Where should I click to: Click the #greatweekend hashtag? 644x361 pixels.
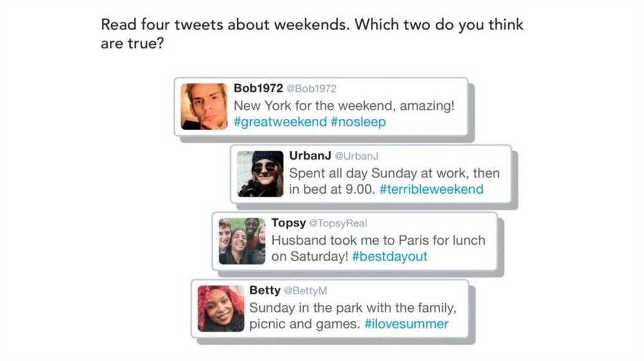point(280,122)
